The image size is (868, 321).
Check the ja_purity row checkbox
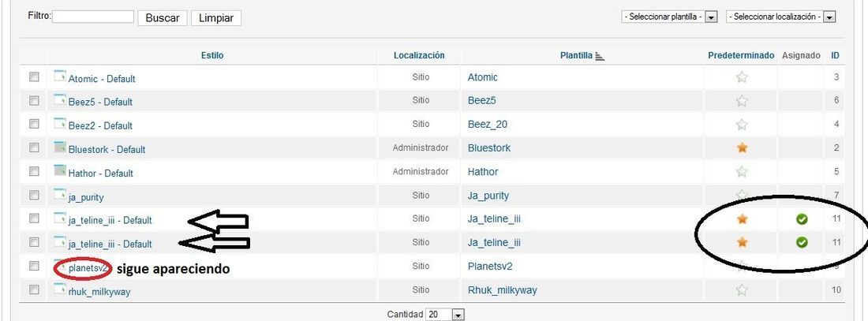(34, 195)
